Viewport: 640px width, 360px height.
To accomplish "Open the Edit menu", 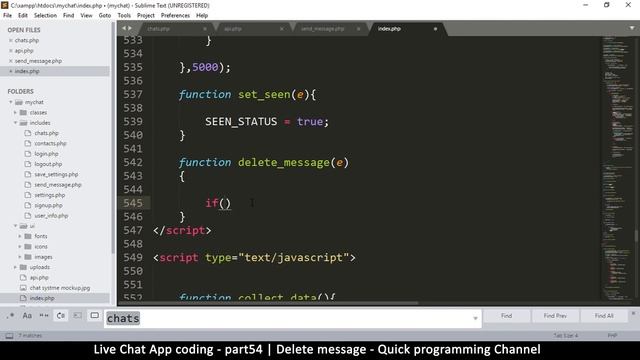I will [x=23, y=16].
